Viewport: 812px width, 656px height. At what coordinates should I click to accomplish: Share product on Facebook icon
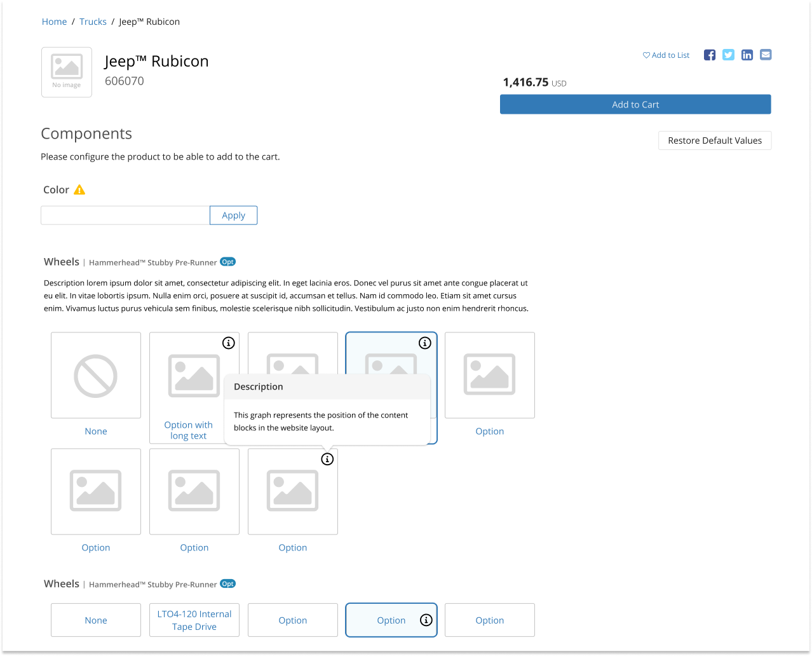pos(710,55)
